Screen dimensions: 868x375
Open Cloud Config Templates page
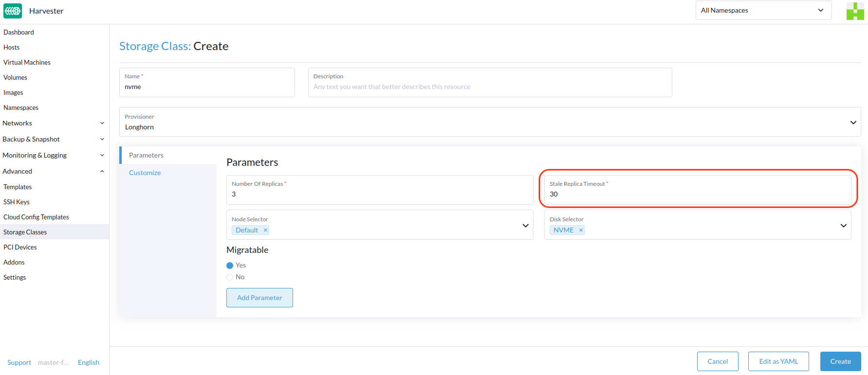click(x=54, y=217)
